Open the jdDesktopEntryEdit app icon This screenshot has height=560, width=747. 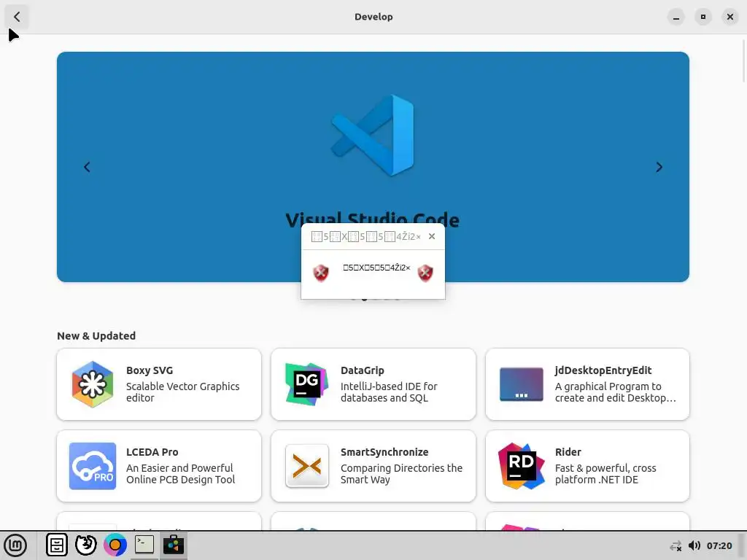point(521,384)
